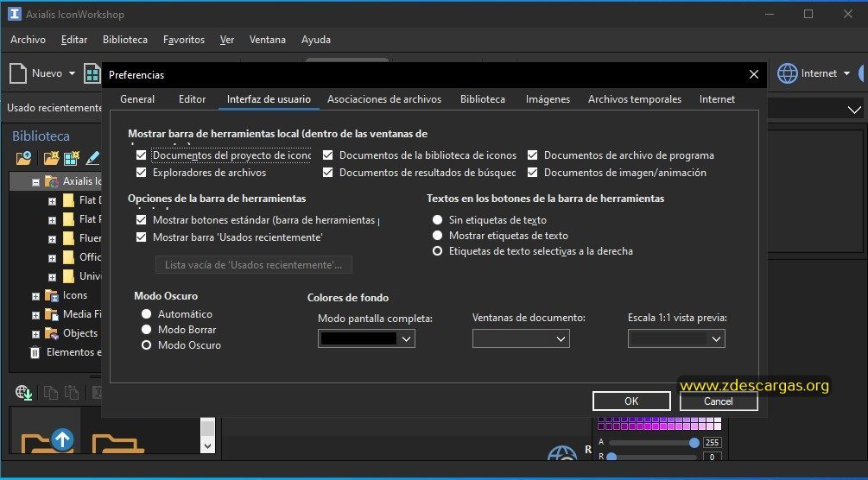This screenshot has width=868, height=480.
Task: Open Modo pantalla completa color dropdown
Action: (366, 338)
